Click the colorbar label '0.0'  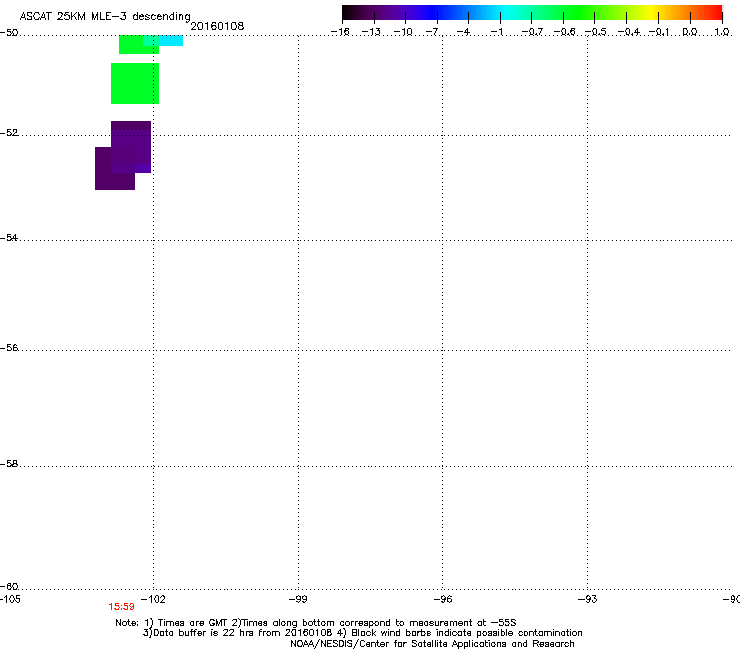tap(690, 32)
